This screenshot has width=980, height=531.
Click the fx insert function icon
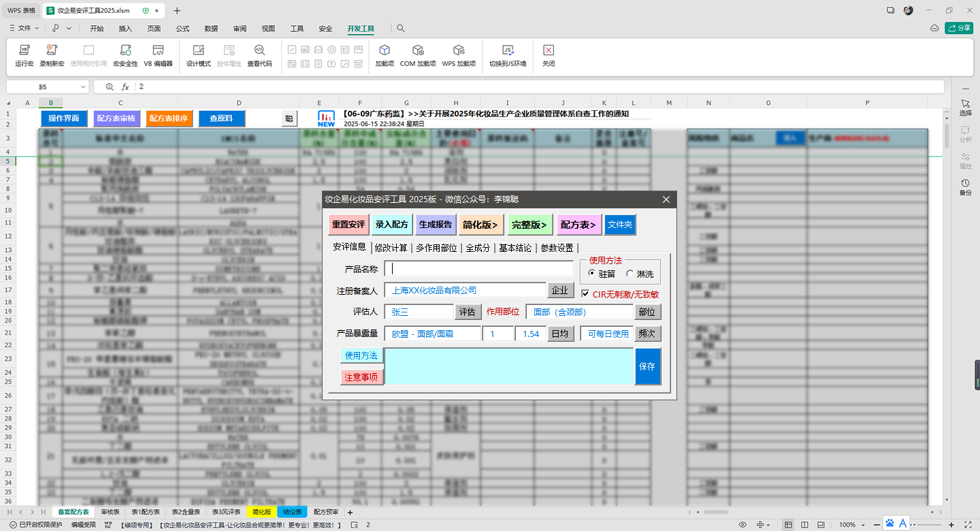coord(125,87)
